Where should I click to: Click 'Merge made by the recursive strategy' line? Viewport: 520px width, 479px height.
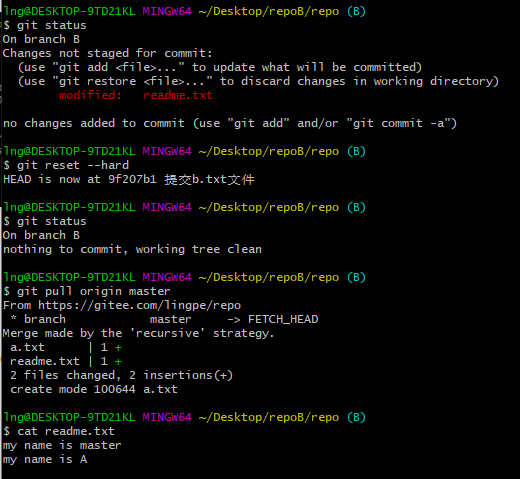(x=138, y=333)
